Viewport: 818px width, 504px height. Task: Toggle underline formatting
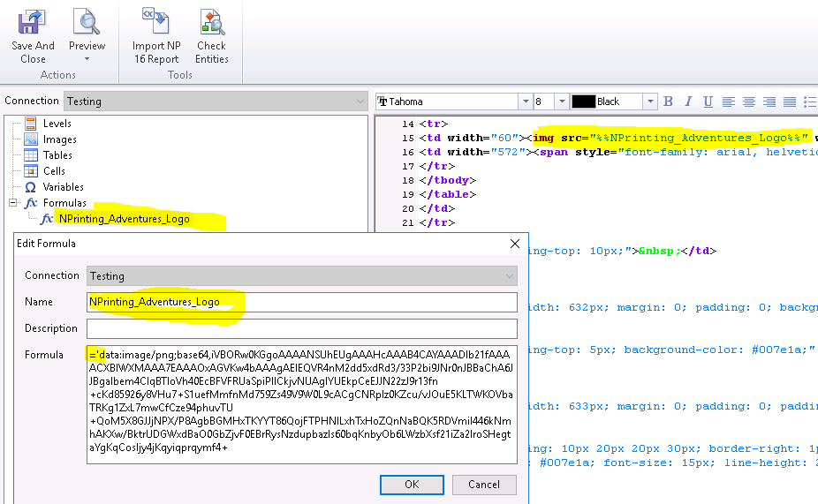click(708, 102)
